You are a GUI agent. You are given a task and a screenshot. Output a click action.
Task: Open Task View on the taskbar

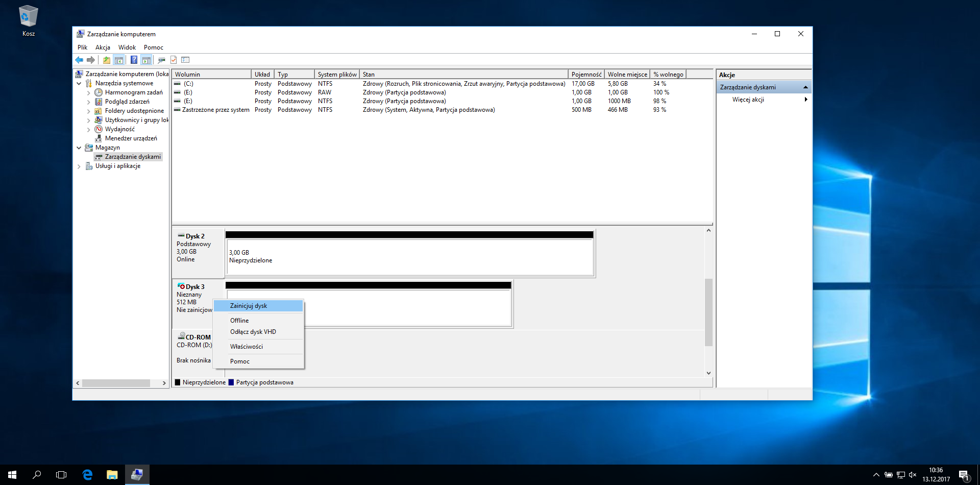point(61,475)
